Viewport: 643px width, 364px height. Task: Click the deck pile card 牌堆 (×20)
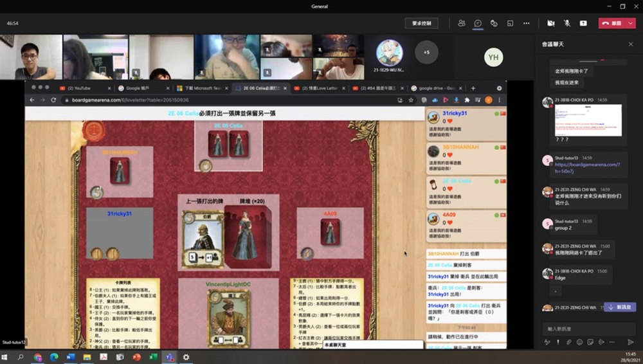(x=248, y=237)
